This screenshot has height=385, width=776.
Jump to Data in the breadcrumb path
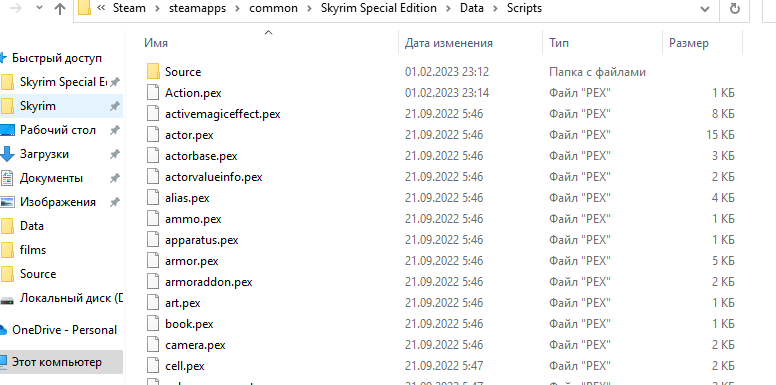[471, 8]
